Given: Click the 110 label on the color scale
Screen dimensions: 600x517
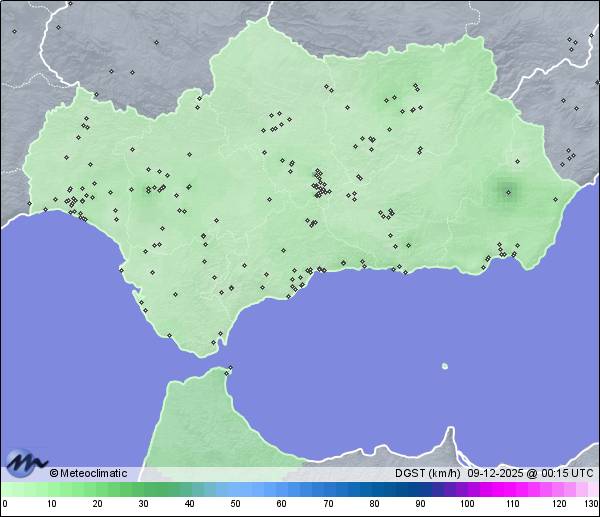Looking at the screenshot, I should (x=512, y=504).
